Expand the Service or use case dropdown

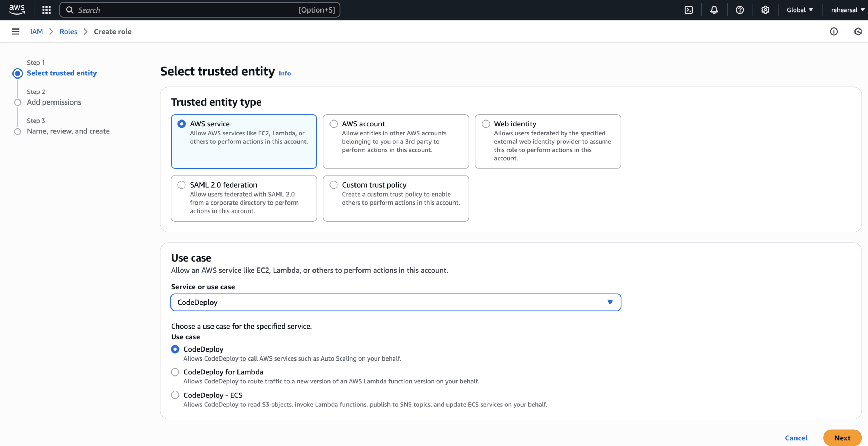(x=395, y=302)
